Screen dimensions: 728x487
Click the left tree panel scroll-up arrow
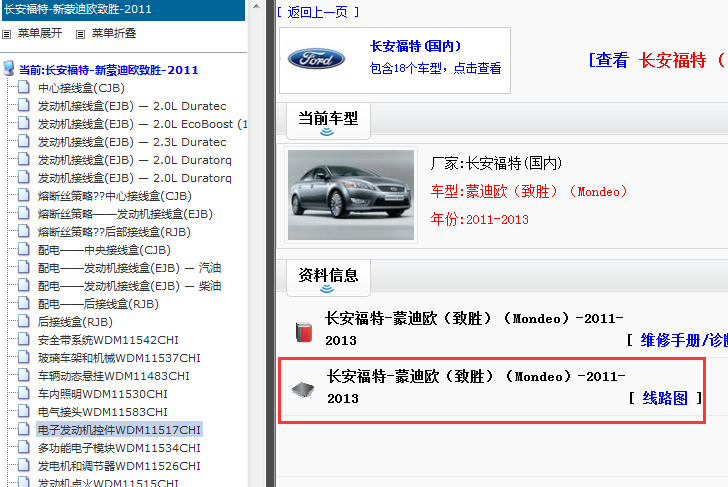[256, 6]
